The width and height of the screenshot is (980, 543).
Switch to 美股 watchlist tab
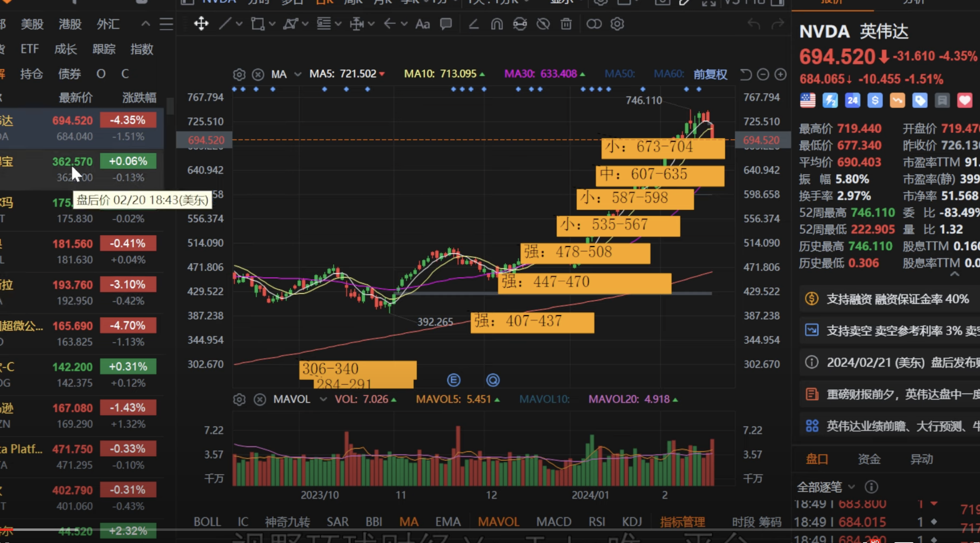[32, 24]
